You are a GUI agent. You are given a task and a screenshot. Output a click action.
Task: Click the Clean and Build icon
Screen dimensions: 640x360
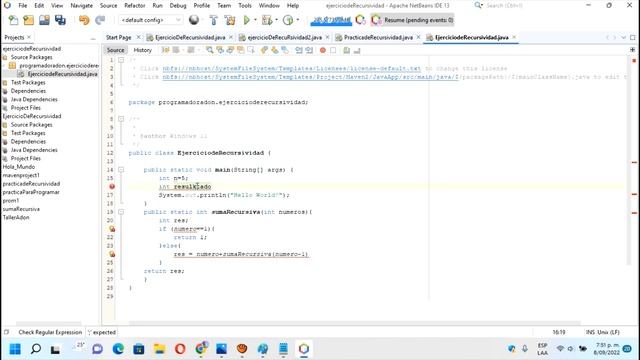point(230,20)
